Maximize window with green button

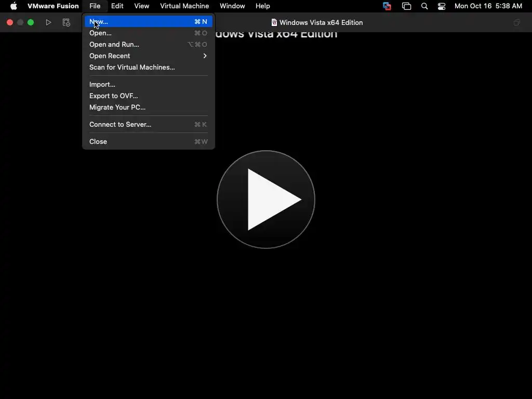31,22
